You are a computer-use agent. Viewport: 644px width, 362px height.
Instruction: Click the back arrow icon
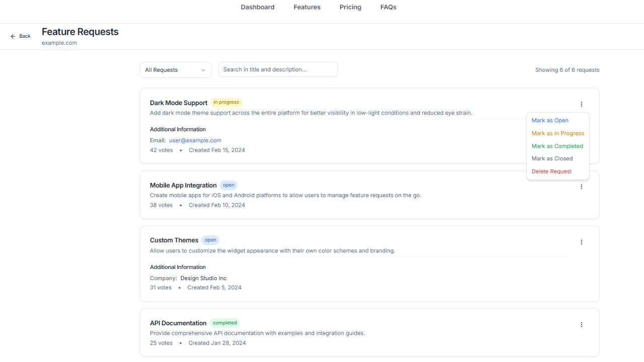click(13, 36)
